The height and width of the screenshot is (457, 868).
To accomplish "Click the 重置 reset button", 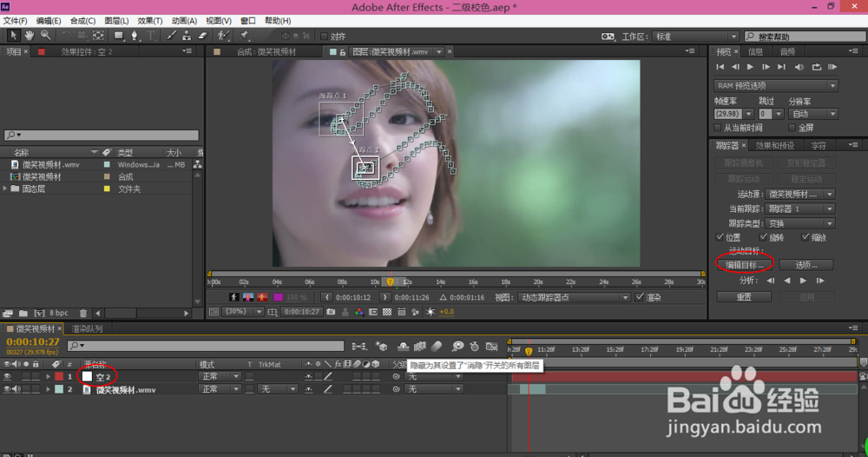I will [744, 297].
